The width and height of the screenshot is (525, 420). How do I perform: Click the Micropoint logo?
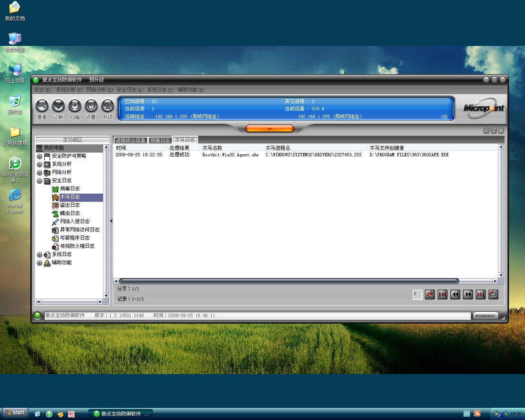(x=483, y=108)
